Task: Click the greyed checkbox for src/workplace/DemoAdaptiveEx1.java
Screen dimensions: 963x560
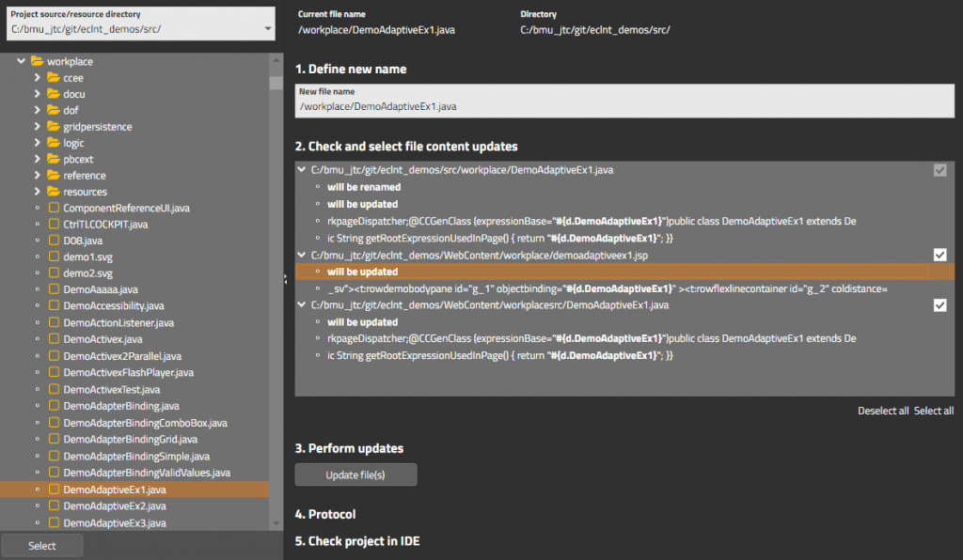Action: click(x=939, y=170)
